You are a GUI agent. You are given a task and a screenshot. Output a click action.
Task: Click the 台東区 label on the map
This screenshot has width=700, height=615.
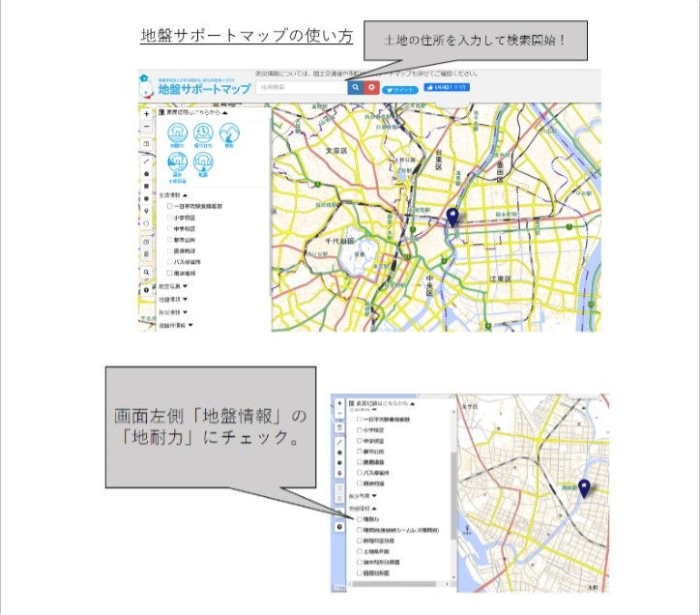click(438, 160)
